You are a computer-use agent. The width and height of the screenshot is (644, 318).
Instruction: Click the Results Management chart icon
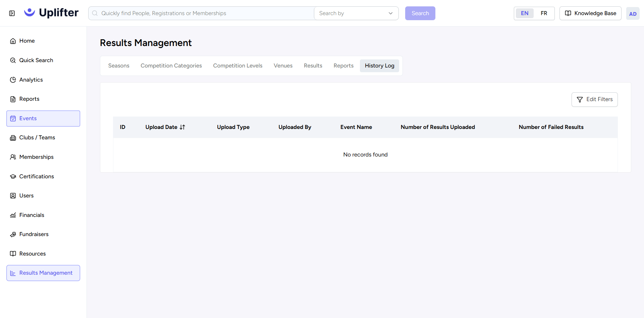pyautogui.click(x=13, y=273)
